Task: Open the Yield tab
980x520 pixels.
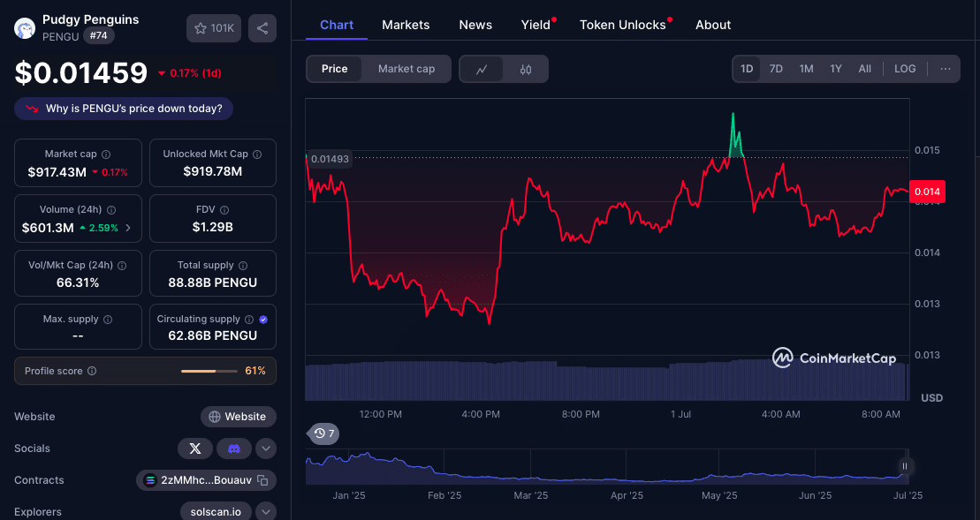Action: point(536,25)
